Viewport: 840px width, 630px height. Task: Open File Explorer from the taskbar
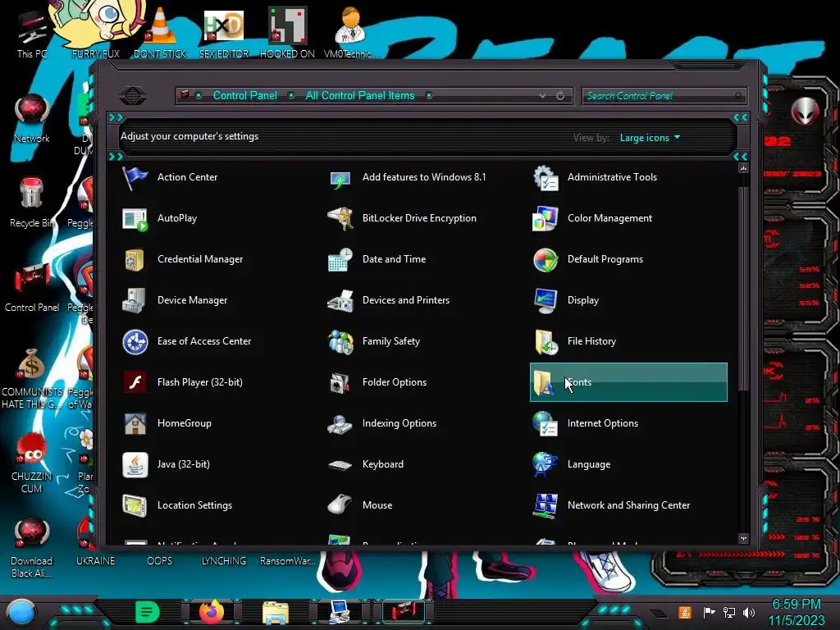tap(276, 612)
